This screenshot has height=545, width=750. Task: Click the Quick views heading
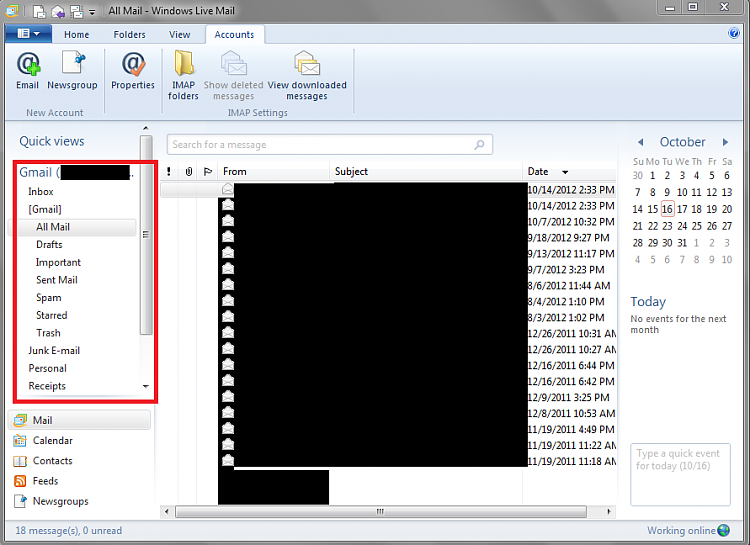click(x=52, y=141)
